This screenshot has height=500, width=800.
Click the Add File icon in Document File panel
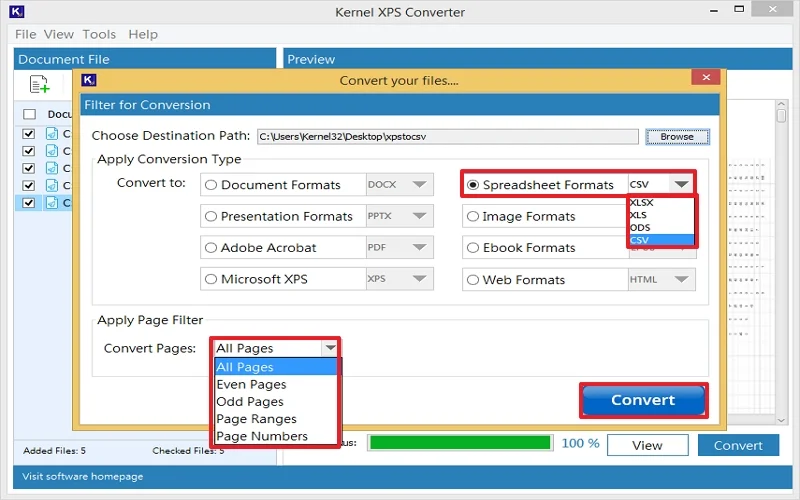coord(40,85)
